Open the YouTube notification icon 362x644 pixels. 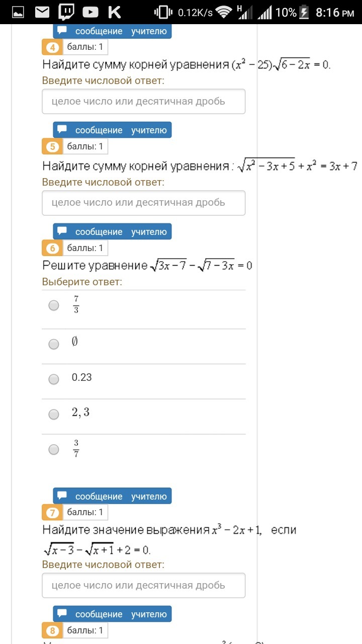click(90, 12)
